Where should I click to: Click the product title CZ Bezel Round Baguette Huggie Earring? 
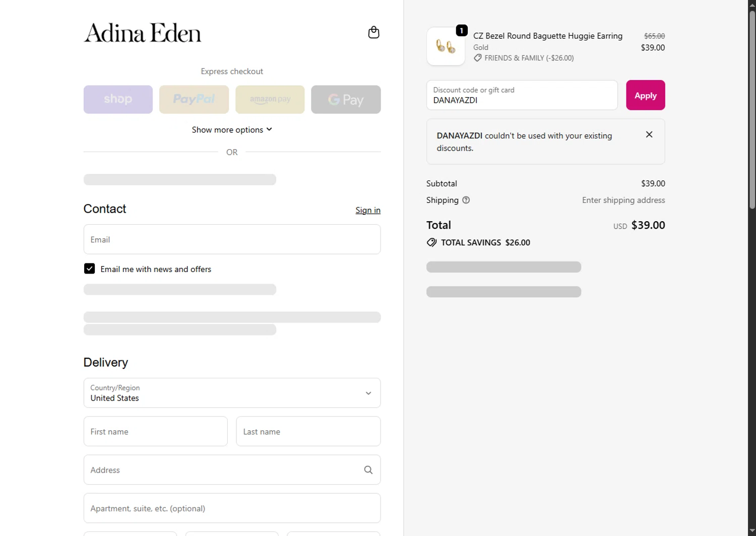point(548,36)
